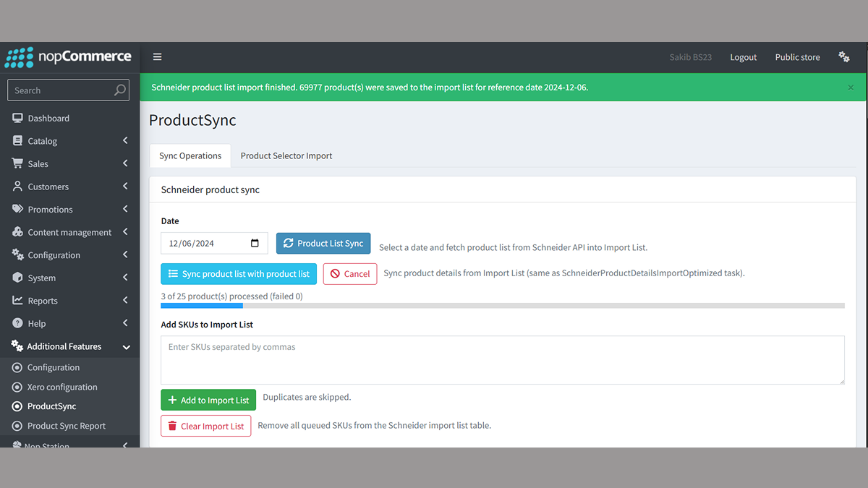Image resolution: width=868 pixels, height=488 pixels.
Task: Open the Public store link
Action: click(797, 57)
